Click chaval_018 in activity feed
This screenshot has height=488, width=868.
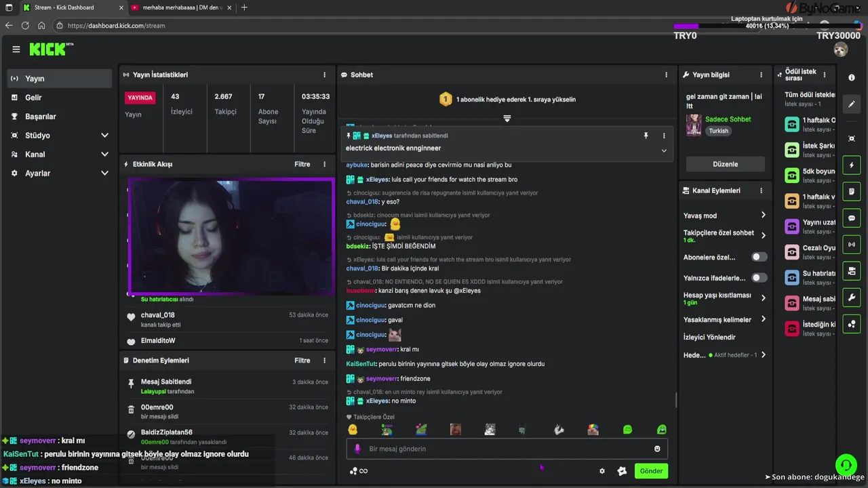click(x=158, y=315)
